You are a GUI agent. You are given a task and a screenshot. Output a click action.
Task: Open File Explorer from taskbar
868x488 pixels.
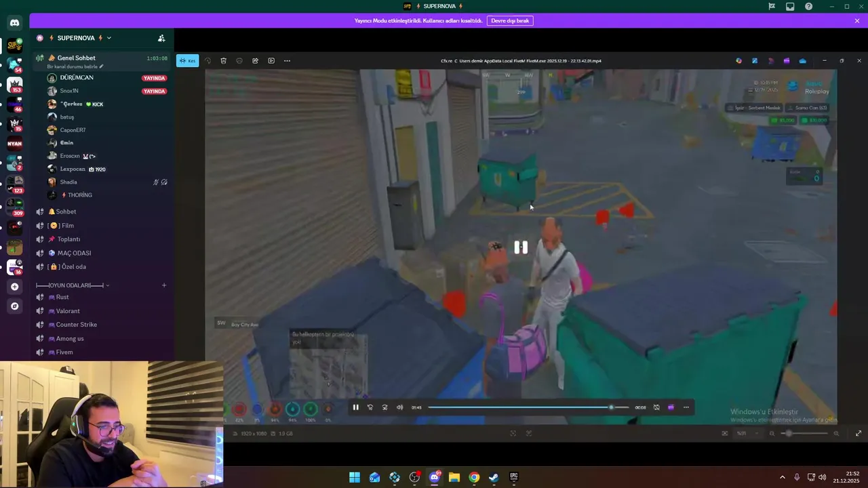[x=454, y=478]
